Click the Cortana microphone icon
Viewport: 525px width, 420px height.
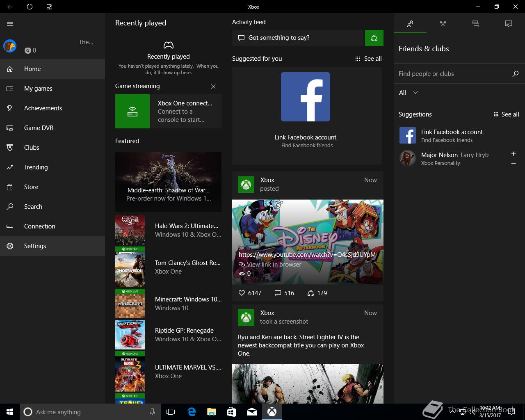click(152, 412)
